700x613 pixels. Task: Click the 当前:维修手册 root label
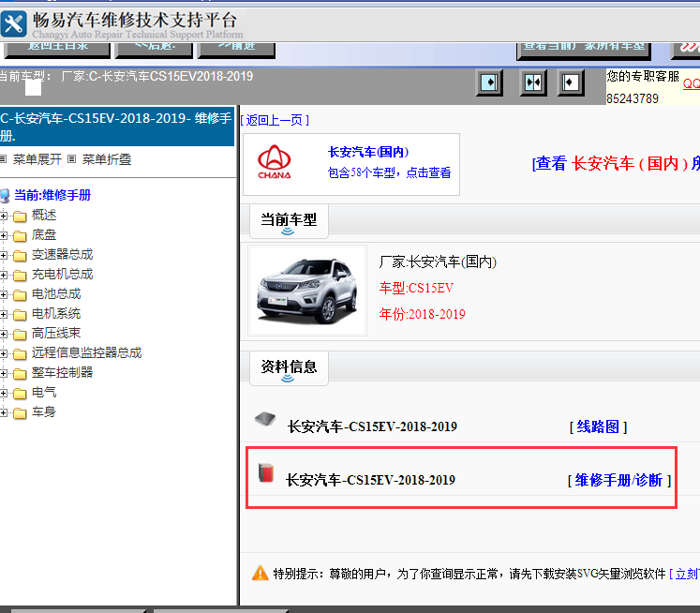coord(52,195)
